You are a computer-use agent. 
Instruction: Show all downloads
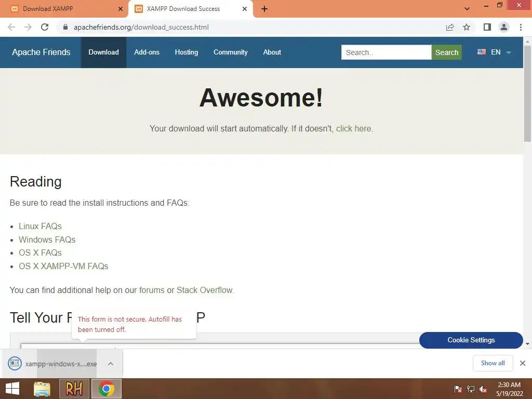click(x=493, y=363)
